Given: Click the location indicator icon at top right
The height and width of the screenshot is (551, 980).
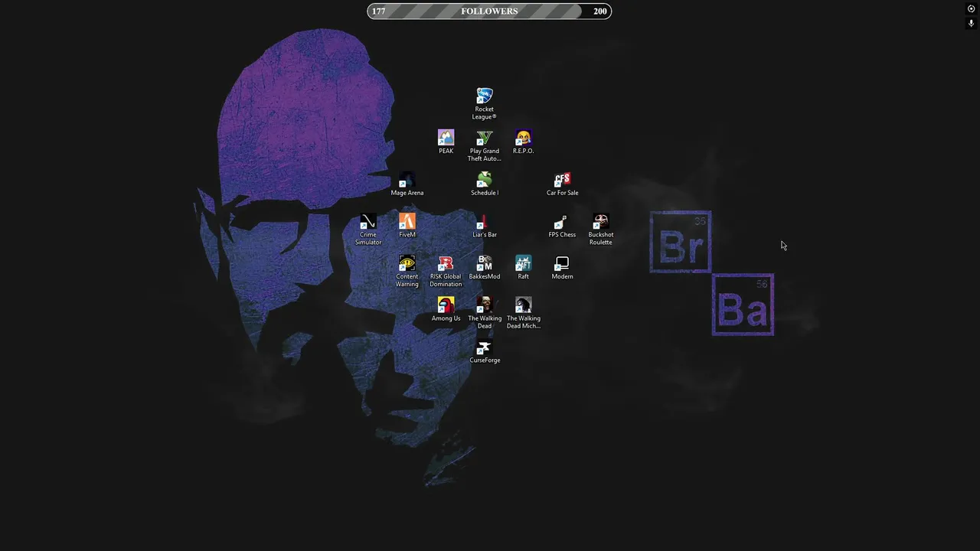Looking at the screenshot, I should [x=972, y=9].
